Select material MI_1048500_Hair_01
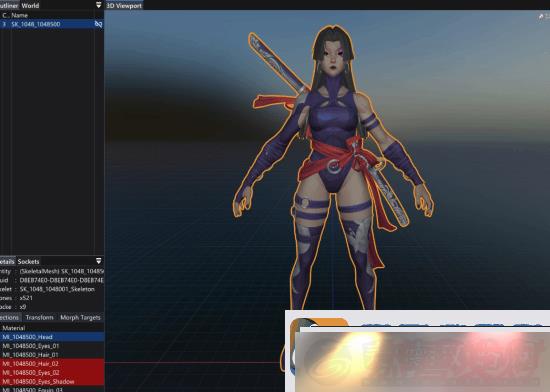Image resolution: width=550 pixels, height=392 pixels. [x=52, y=354]
